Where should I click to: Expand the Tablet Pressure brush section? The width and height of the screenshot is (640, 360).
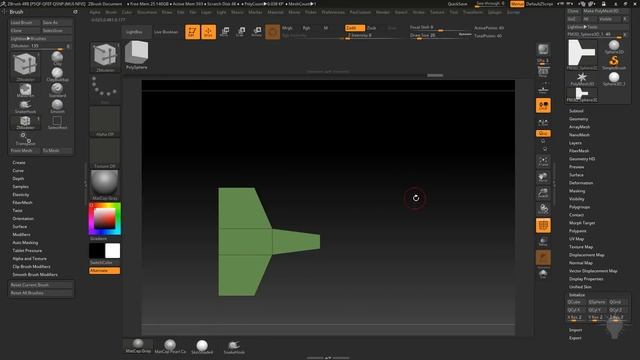27,250
